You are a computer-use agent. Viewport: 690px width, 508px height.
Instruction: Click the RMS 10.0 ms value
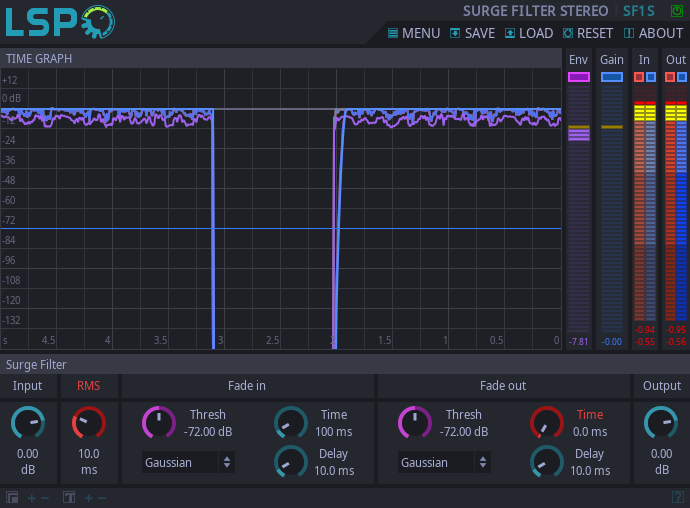tap(89, 462)
